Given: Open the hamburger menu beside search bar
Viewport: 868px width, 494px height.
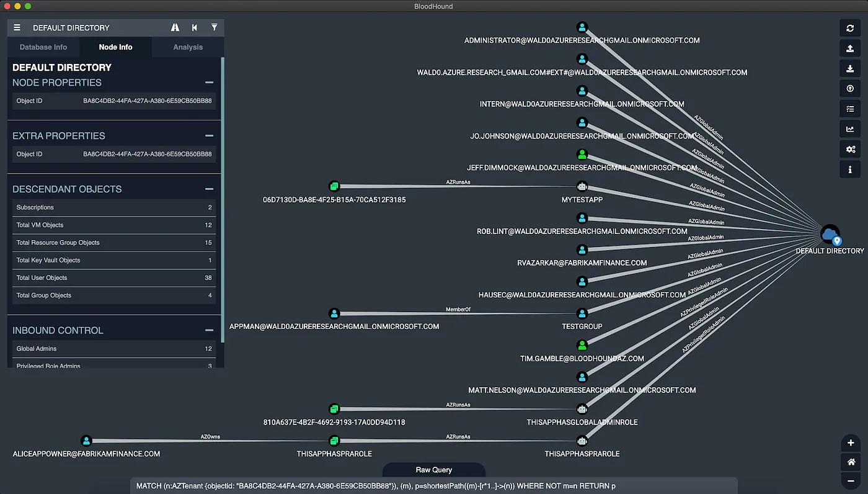Looking at the screenshot, I should coord(17,27).
